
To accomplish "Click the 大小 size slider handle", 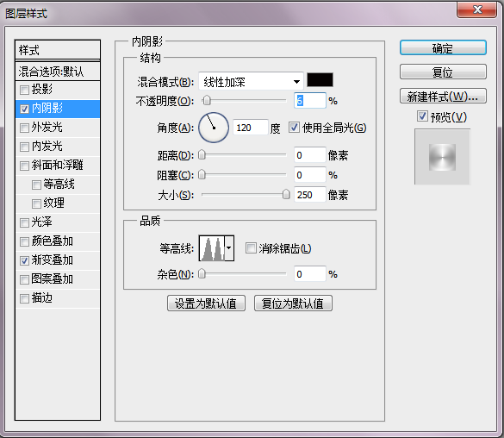I will [x=286, y=194].
